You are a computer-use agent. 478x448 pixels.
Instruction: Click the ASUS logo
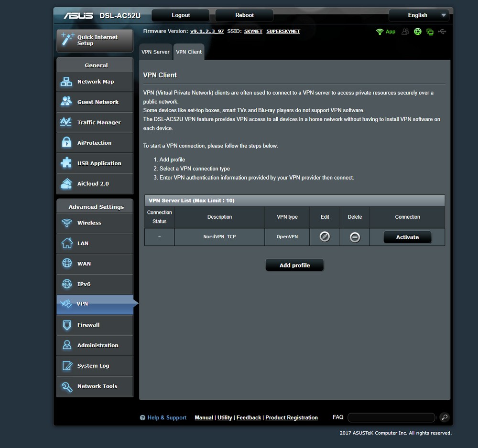(x=78, y=16)
